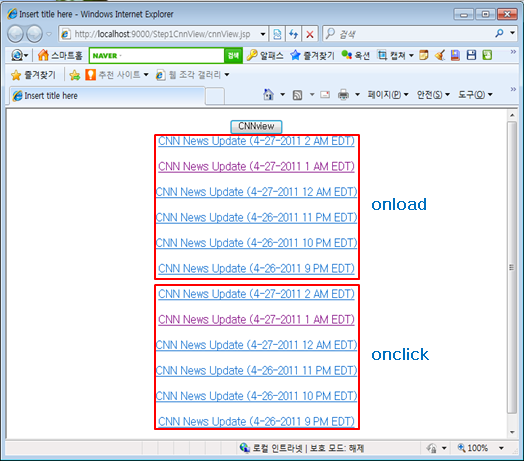This screenshot has height=461, width=524.
Task: Run search with the magnifier icon
Action: click(x=499, y=33)
